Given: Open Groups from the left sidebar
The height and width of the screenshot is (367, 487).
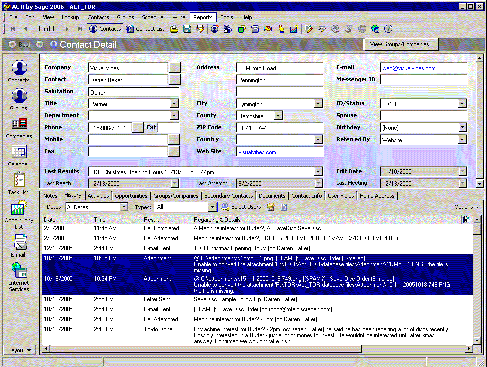Looking at the screenshot, I should (19, 99).
